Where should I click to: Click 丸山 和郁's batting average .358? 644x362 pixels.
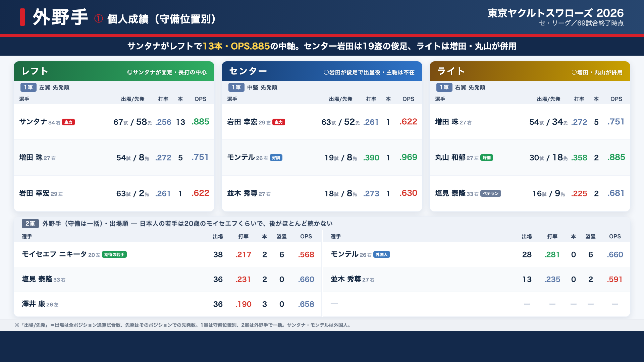[579, 158]
